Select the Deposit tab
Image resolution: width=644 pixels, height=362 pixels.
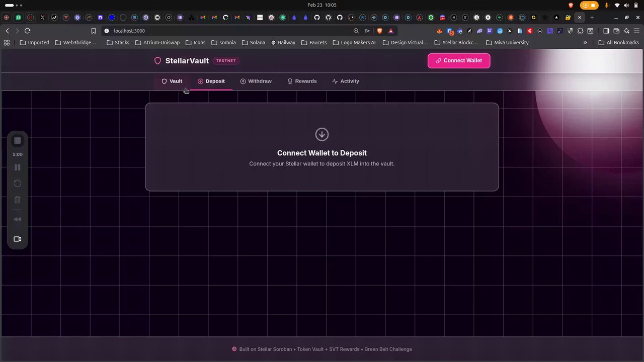click(x=211, y=81)
